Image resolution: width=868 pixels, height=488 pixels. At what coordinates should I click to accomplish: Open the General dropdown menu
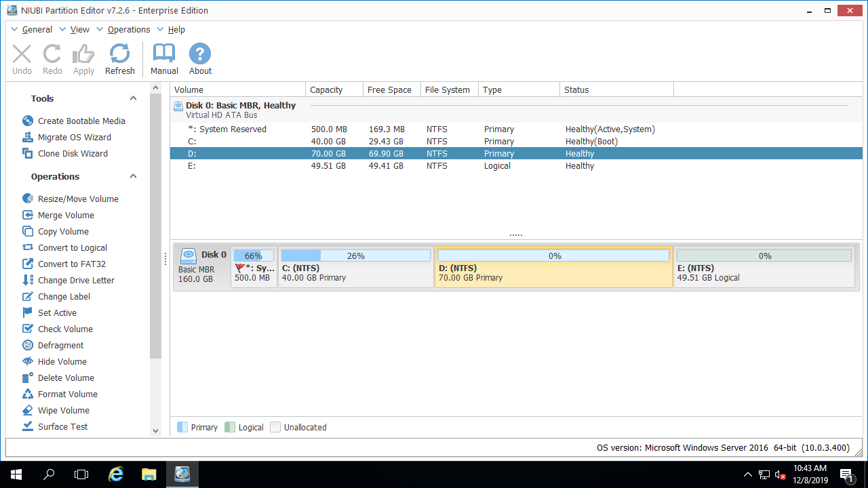(x=37, y=30)
